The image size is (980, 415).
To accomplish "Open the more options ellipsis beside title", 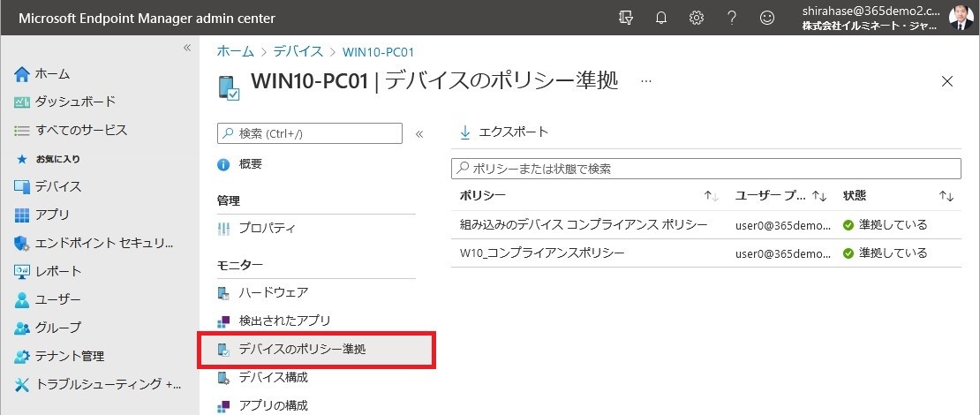I will point(646,81).
